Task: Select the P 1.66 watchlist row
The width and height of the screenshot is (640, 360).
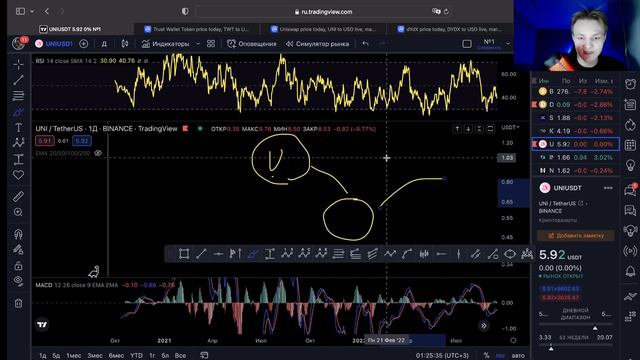Action: pyautogui.click(x=576, y=157)
